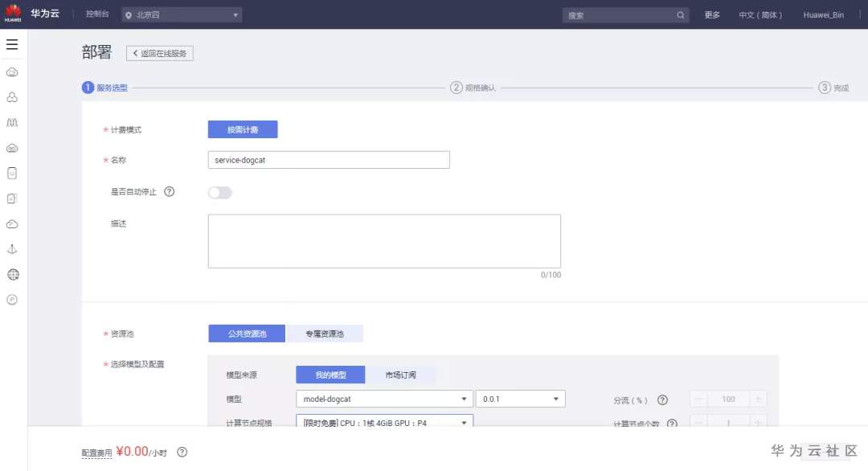Click the plain cloud sidebar icon
The width and height of the screenshot is (868, 471).
point(12,224)
